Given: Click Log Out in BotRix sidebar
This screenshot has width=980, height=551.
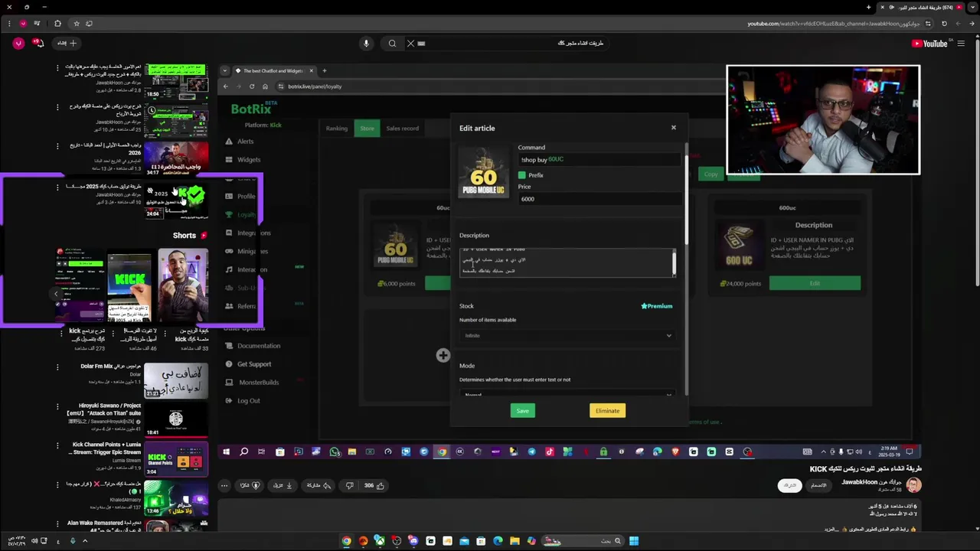Looking at the screenshot, I should click(x=243, y=401).
